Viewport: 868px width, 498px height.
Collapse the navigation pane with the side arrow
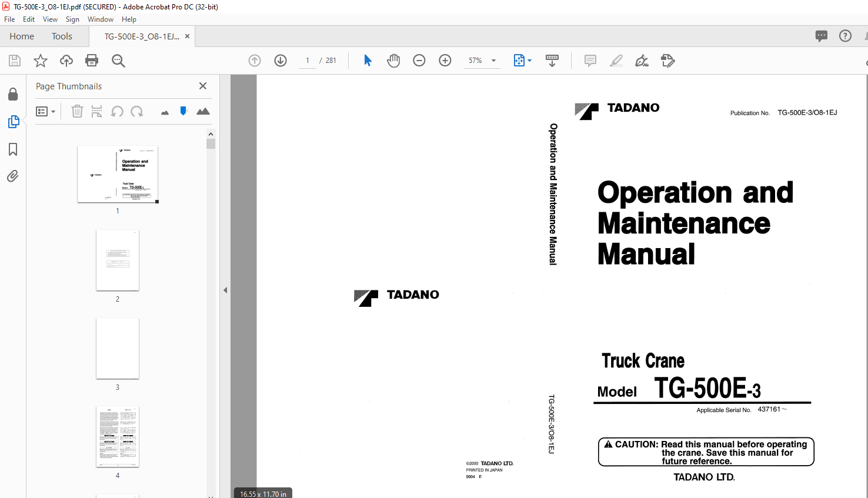point(225,290)
